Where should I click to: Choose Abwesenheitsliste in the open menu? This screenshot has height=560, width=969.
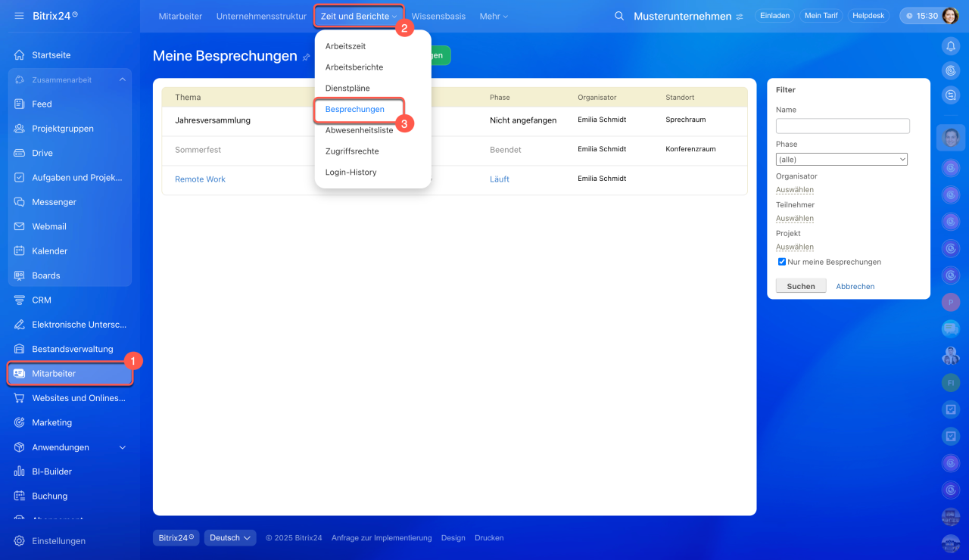click(359, 130)
